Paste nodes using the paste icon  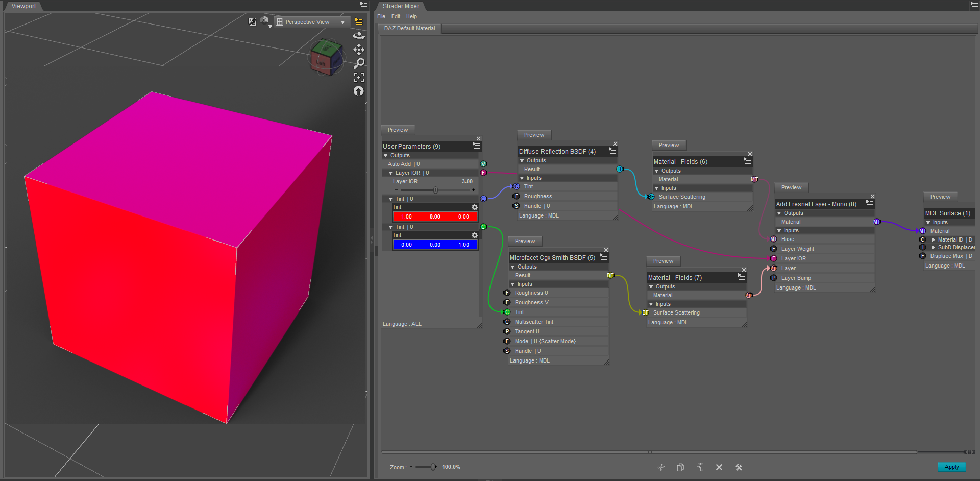[x=700, y=467]
